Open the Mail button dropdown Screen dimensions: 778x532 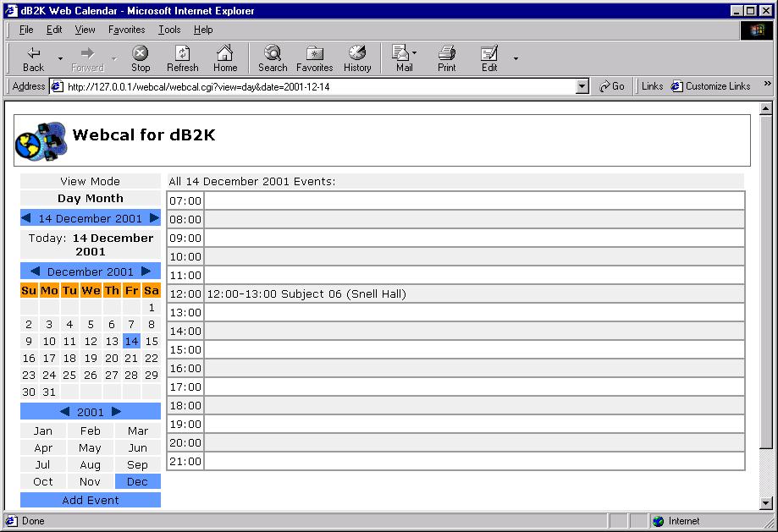[415, 53]
